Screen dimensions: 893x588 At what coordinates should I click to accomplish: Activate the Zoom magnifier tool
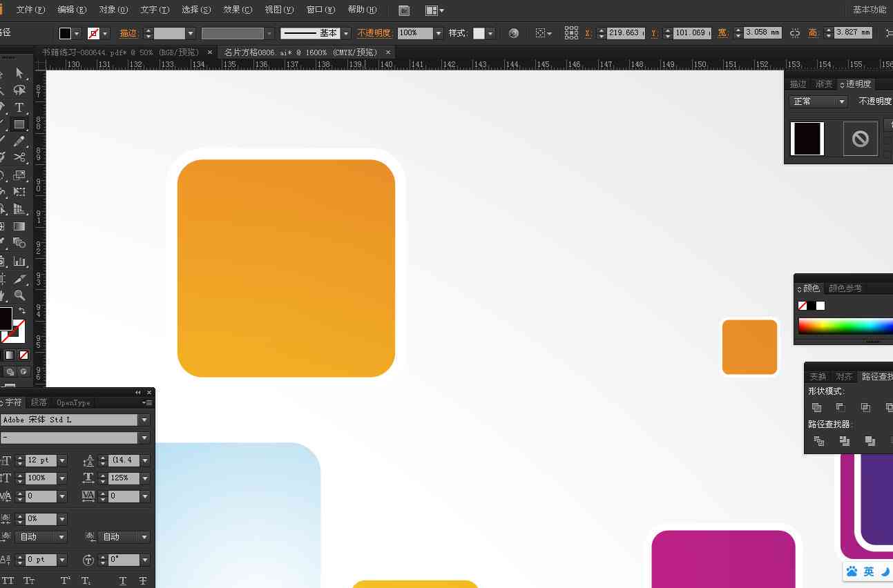point(19,295)
